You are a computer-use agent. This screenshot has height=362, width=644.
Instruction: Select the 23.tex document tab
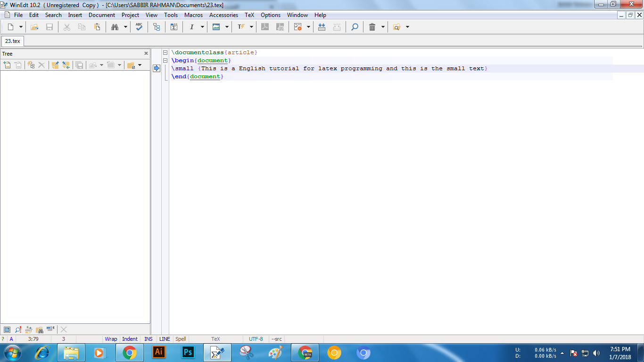13,41
